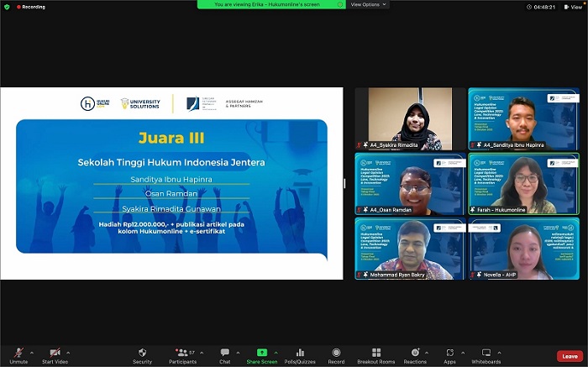Open the Participants panel icon

tap(182, 353)
